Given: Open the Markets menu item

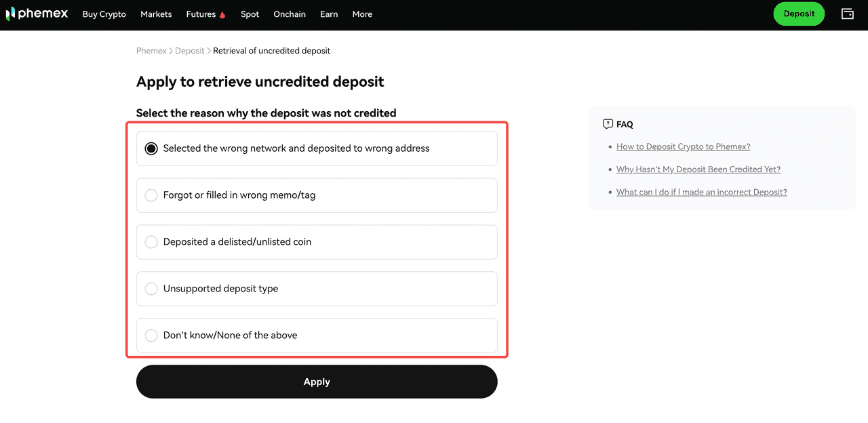Looking at the screenshot, I should point(156,14).
